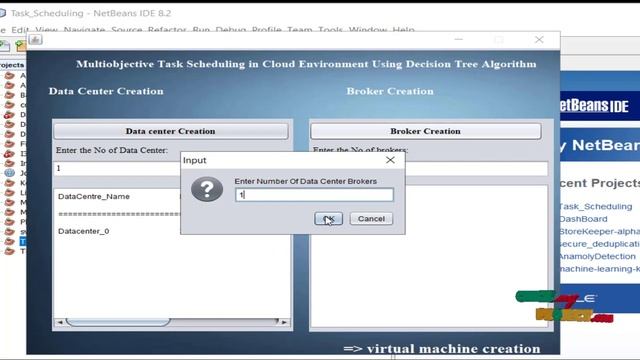Open the Team menu in NetBeans
640x360 pixels.
(x=300, y=30)
